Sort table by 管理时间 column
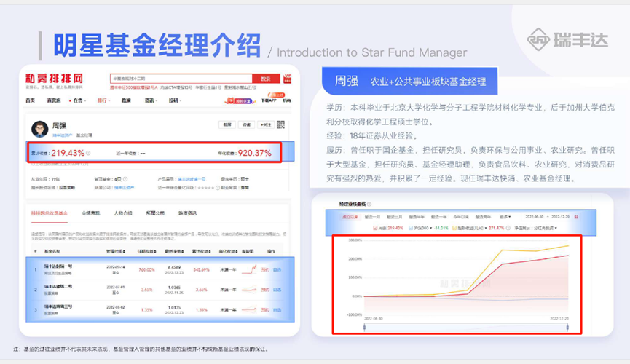630x364 pixels. pyautogui.click(x=115, y=251)
